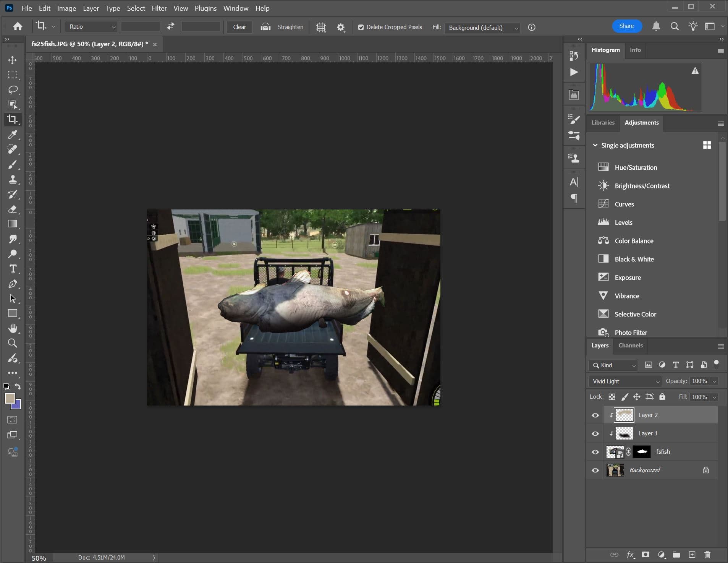The width and height of the screenshot is (728, 563).
Task: Delete layer with trash icon
Action: coord(707,555)
